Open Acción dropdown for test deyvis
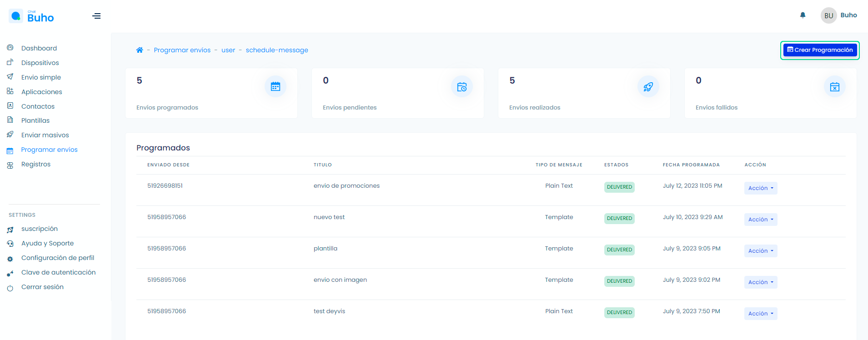Screen dimensions: 868x340 tap(761, 314)
